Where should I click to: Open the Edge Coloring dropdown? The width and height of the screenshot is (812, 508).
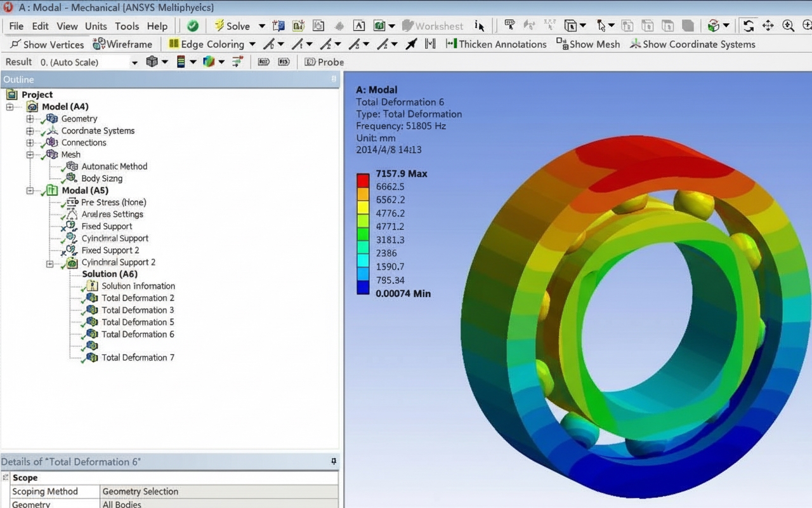pyautogui.click(x=252, y=44)
